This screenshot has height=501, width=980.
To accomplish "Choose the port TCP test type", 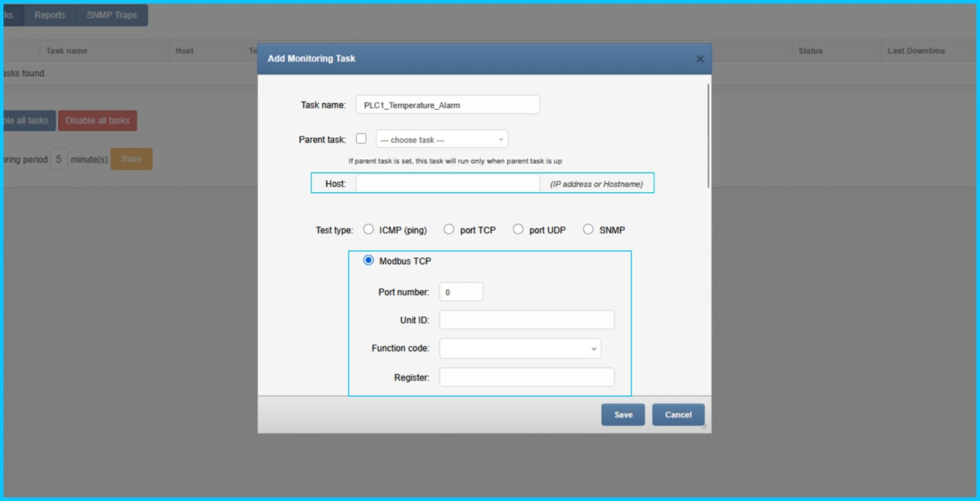I will tap(449, 229).
